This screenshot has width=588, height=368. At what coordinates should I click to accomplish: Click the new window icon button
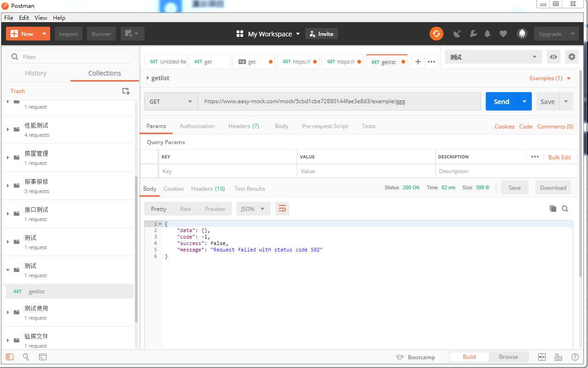pos(133,34)
